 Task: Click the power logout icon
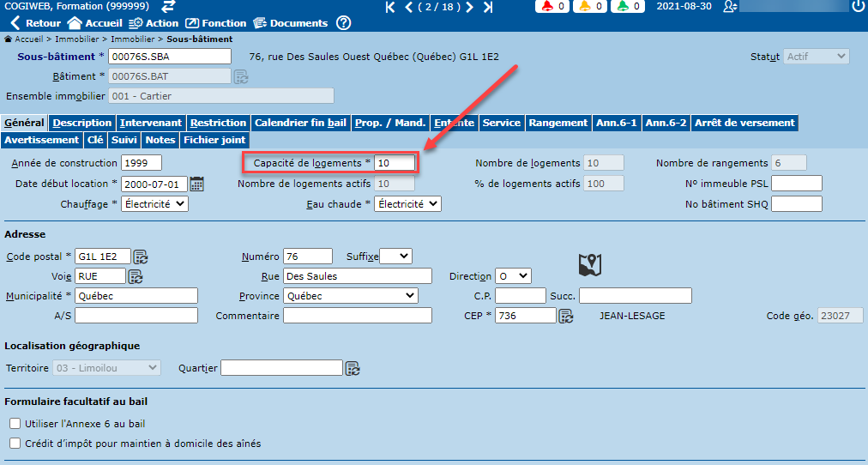[858, 7]
